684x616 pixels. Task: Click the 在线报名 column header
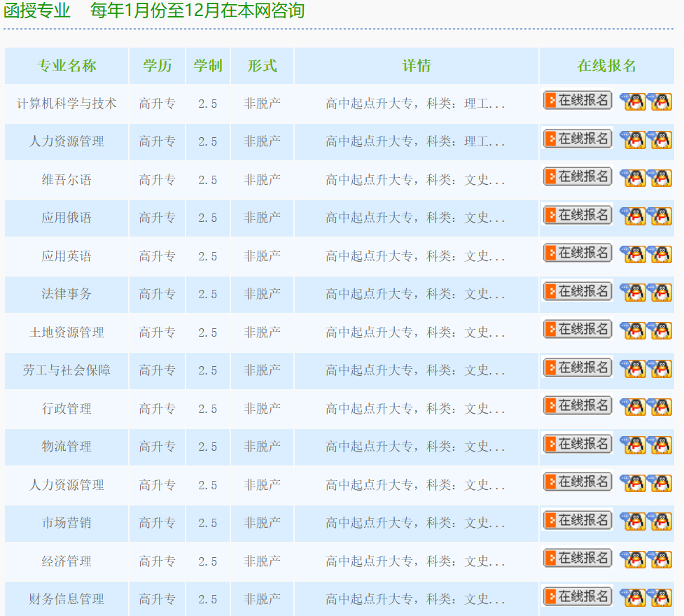(x=606, y=66)
